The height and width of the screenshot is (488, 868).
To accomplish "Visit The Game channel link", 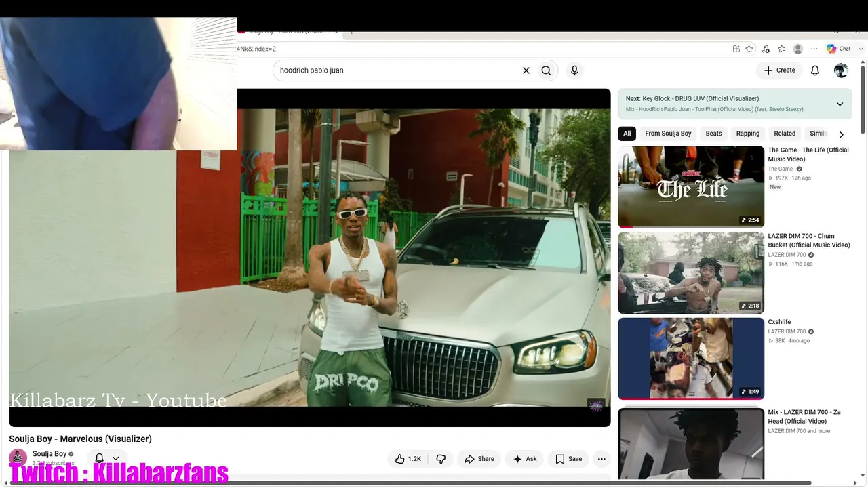I will coord(781,169).
